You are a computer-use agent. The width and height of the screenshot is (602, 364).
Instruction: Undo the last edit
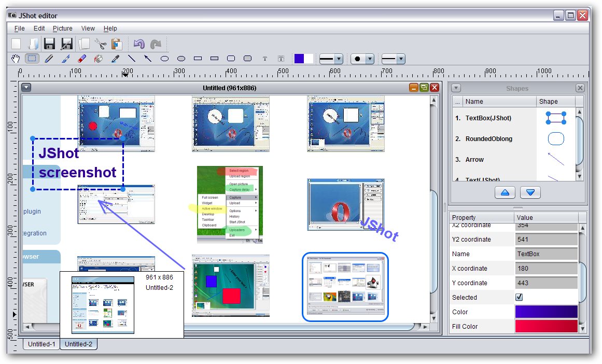point(138,44)
